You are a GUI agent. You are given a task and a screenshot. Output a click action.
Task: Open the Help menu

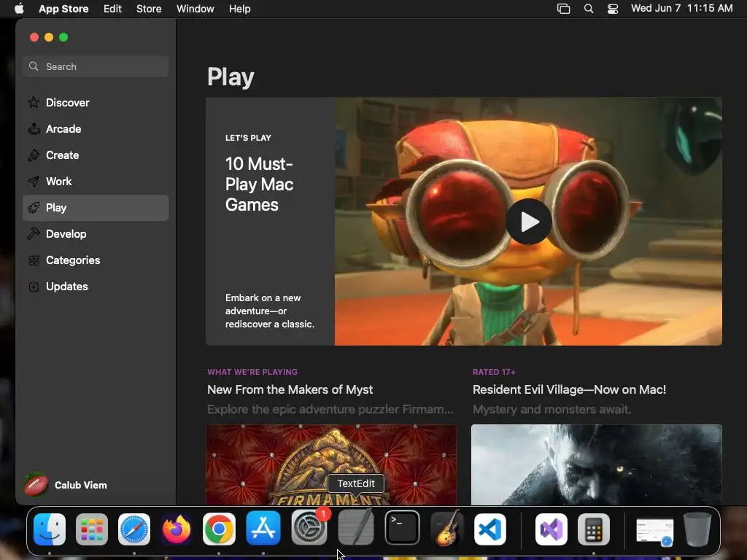coord(239,9)
